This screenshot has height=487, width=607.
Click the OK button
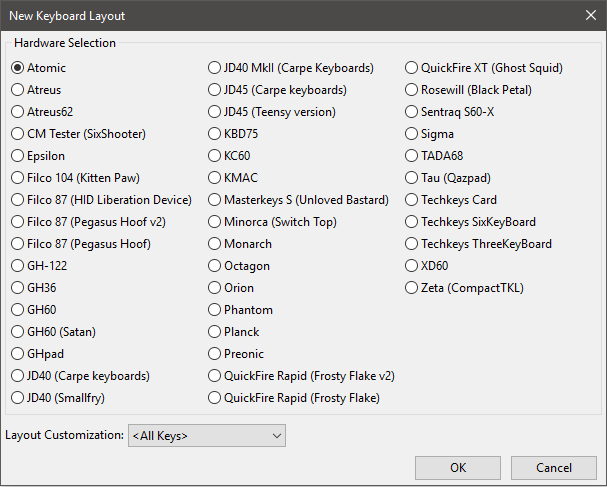pyautogui.click(x=458, y=468)
